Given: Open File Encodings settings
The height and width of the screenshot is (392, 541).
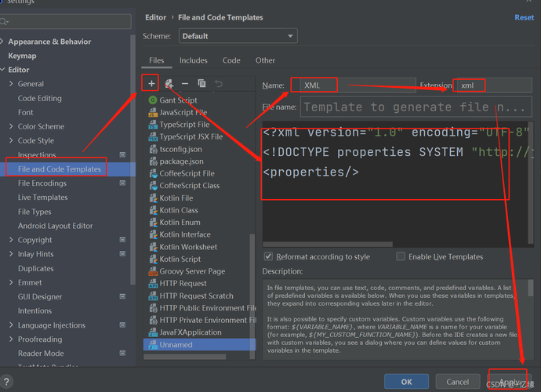Looking at the screenshot, I should click(x=42, y=183).
